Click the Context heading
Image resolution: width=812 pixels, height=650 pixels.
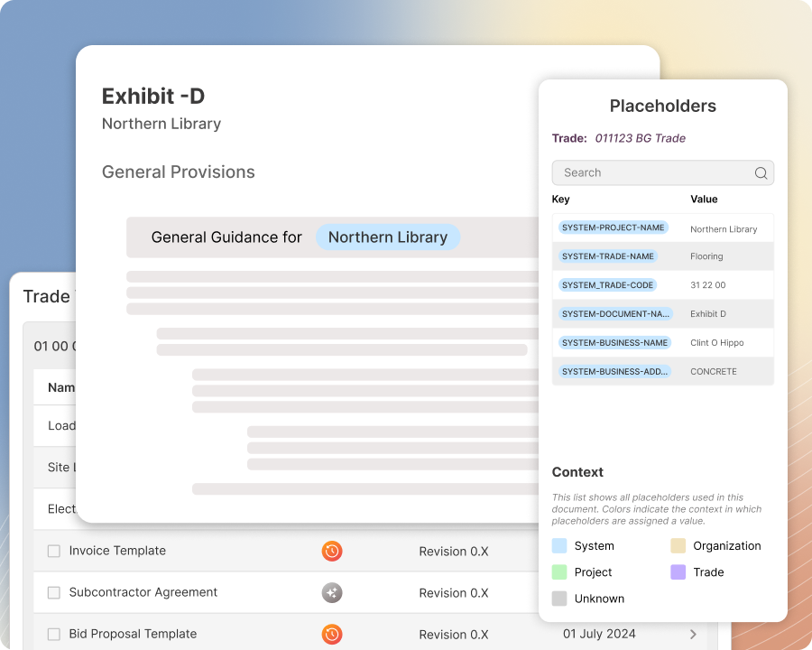tap(577, 472)
